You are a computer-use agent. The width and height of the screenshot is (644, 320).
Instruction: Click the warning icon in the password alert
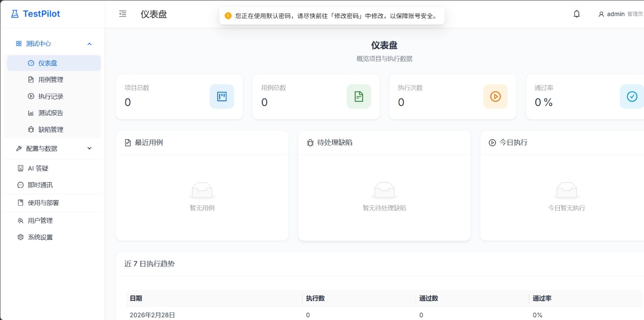[228, 16]
